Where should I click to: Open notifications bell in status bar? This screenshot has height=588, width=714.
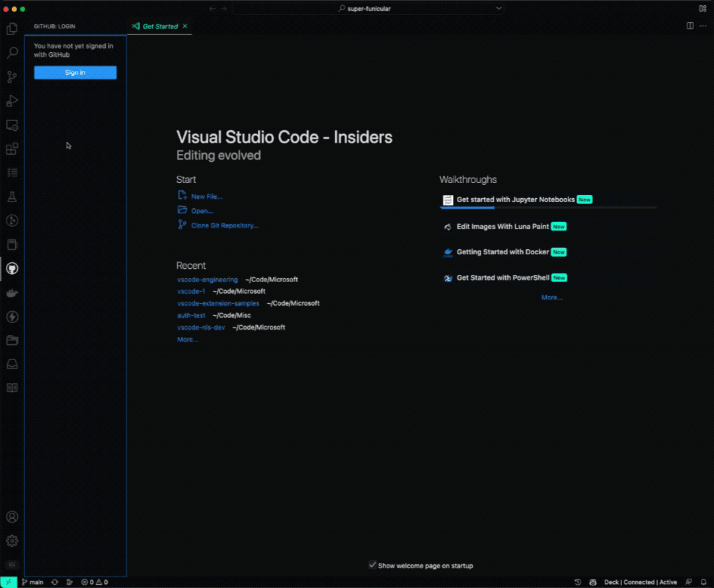coord(703,582)
